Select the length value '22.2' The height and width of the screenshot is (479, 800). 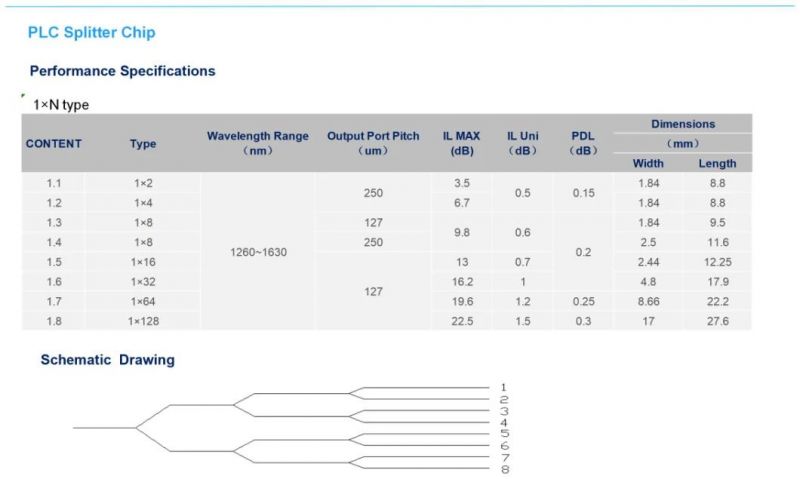coord(717,301)
